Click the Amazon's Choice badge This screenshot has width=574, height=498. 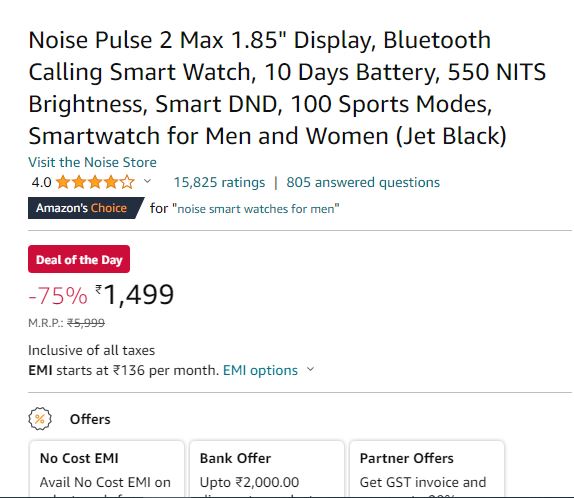86,208
